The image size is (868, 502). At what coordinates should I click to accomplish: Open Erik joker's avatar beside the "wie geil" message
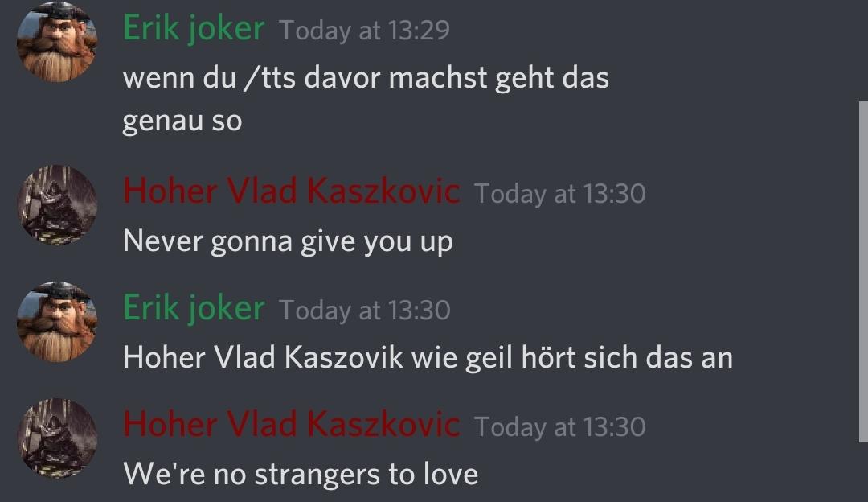point(57,322)
